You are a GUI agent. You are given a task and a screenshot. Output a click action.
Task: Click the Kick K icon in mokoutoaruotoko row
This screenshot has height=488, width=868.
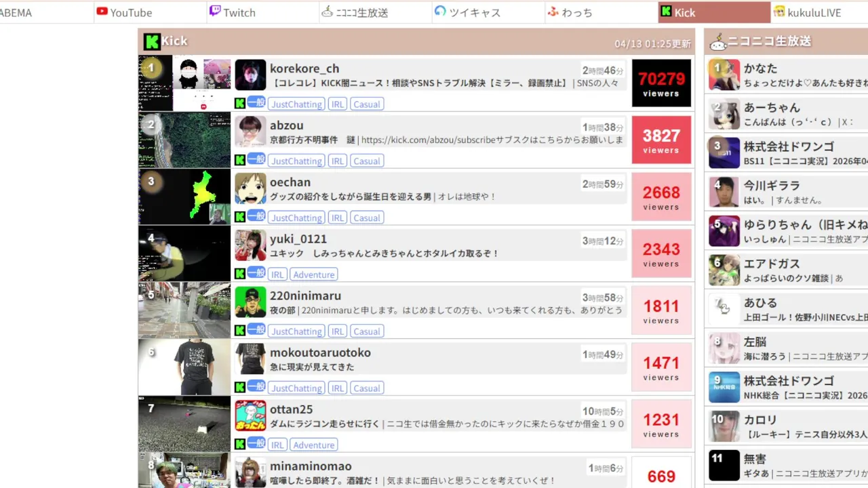click(x=240, y=388)
